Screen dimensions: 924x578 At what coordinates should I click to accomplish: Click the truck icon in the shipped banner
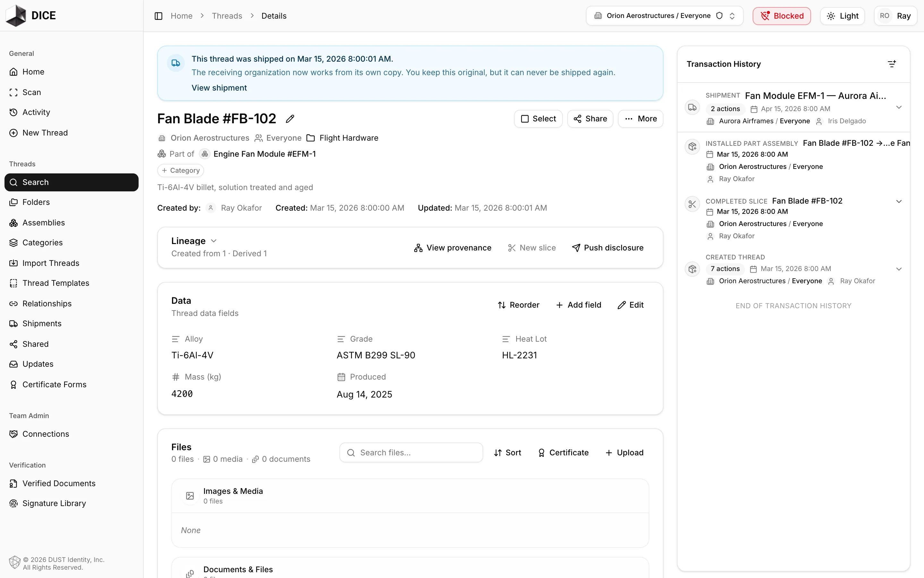(x=175, y=63)
